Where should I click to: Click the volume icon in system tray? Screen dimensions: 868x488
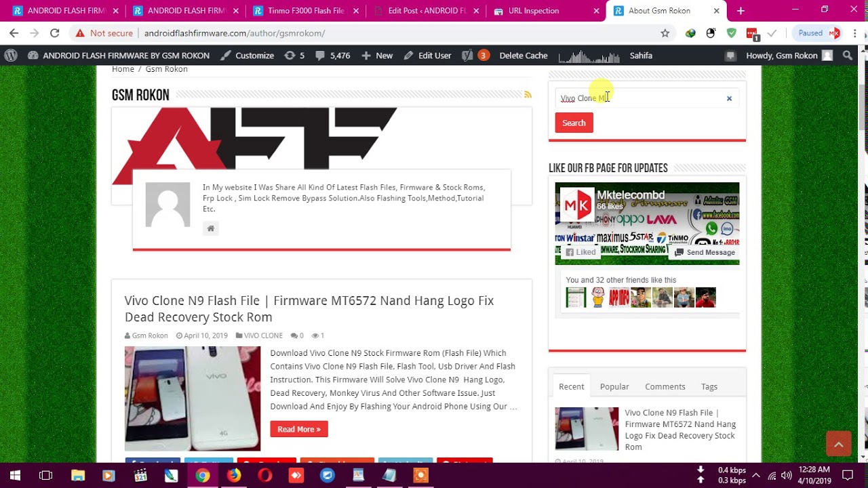(x=786, y=475)
